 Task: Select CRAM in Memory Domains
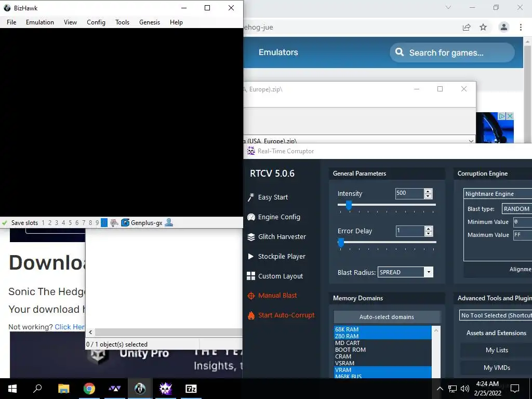coord(382,356)
